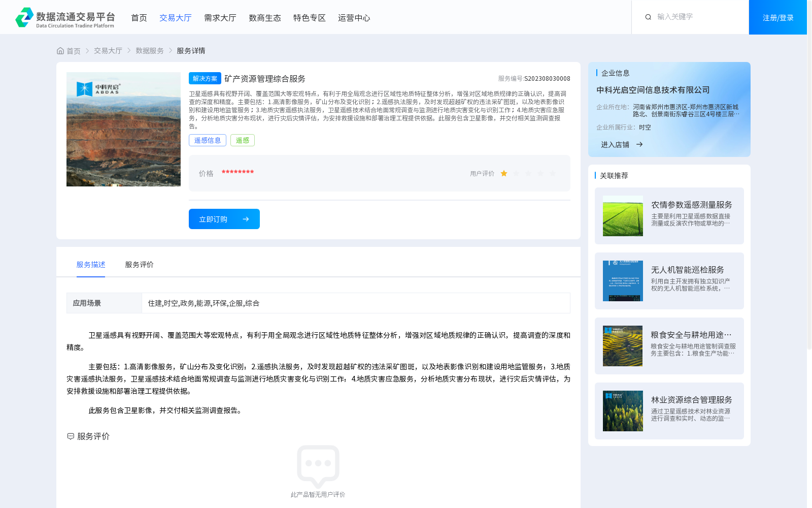
Task: Click the 进入店铺 link
Action: coord(615,145)
